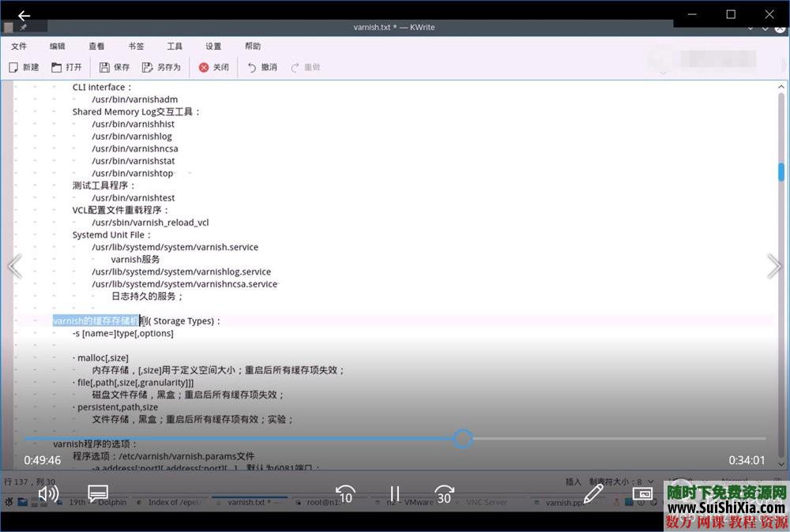
Task: Mute audio via the speaker icon
Action: coord(48,493)
